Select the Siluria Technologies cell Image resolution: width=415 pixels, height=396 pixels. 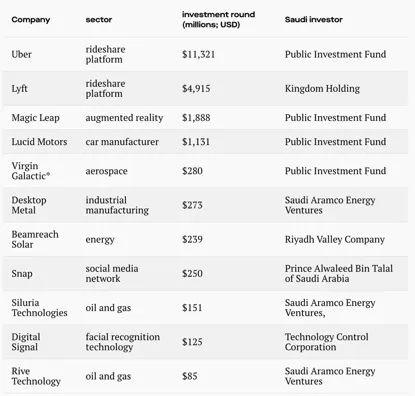coord(39,308)
